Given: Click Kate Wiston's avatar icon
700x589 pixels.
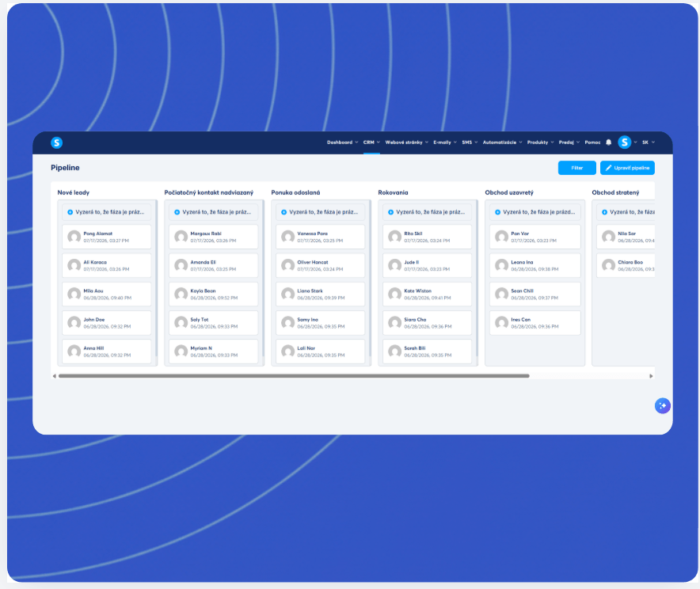Looking at the screenshot, I should [394, 294].
